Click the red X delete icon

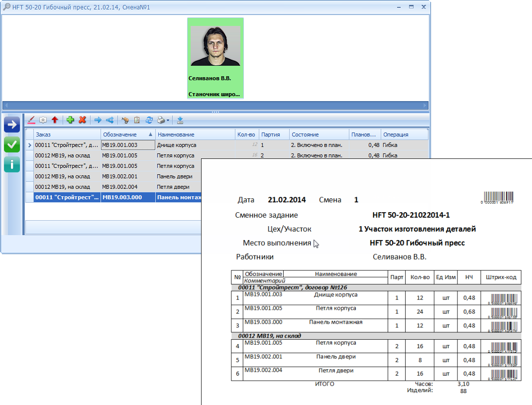tap(82, 120)
